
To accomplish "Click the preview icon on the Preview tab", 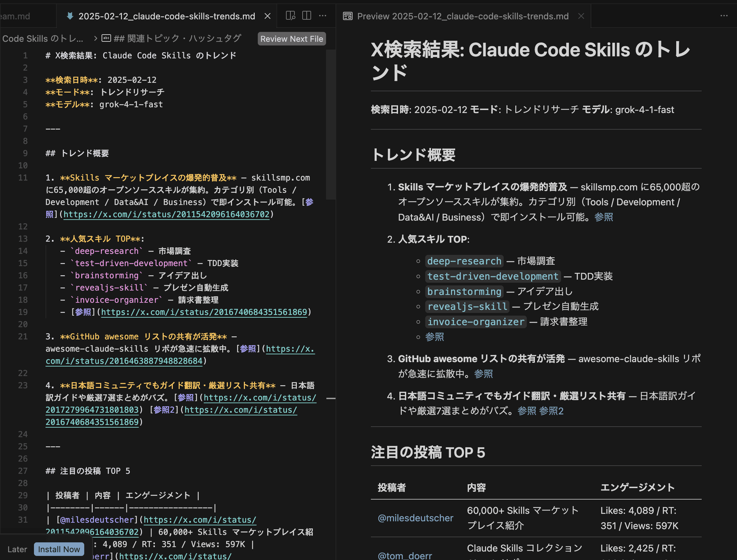I will (x=348, y=16).
